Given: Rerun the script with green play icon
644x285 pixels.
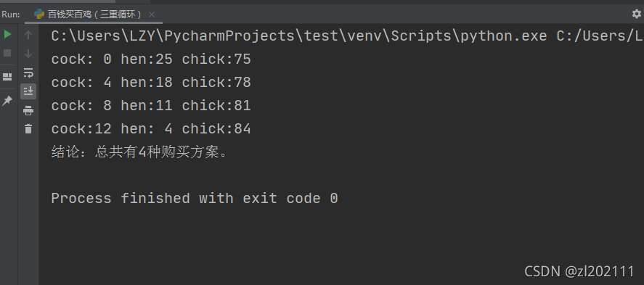Looking at the screenshot, I should point(7,34).
